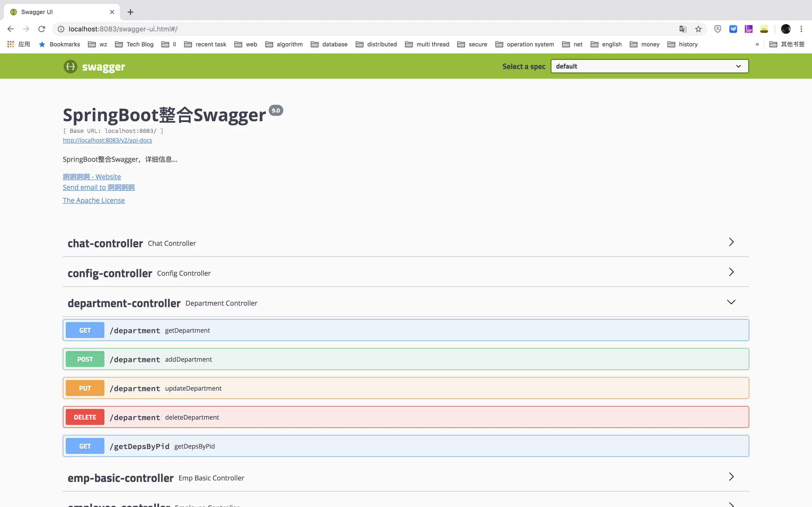Expand the emp-basic-controller section

731,476
